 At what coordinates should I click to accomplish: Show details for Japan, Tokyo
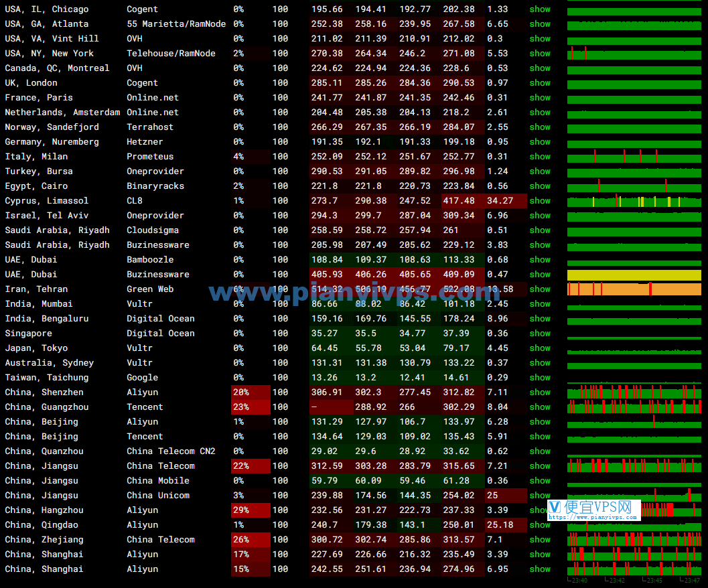pyautogui.click(x=540, y=349)
